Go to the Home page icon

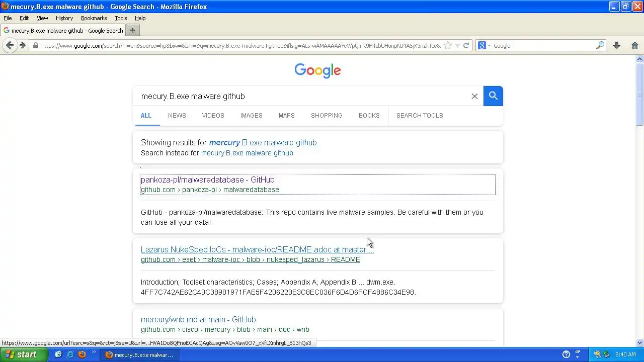(x=634, y=46)
